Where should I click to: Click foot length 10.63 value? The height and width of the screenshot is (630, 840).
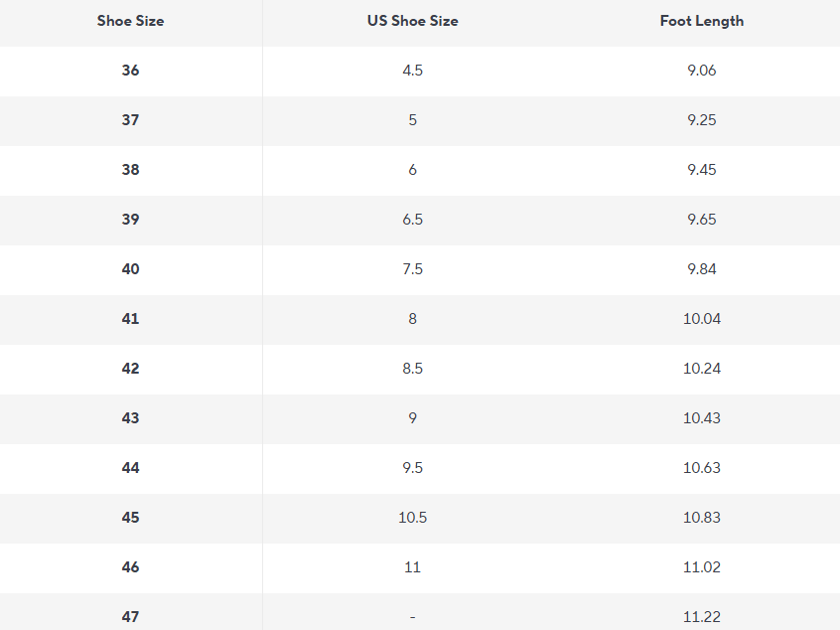pyautogui.click(x=702, y=468)
